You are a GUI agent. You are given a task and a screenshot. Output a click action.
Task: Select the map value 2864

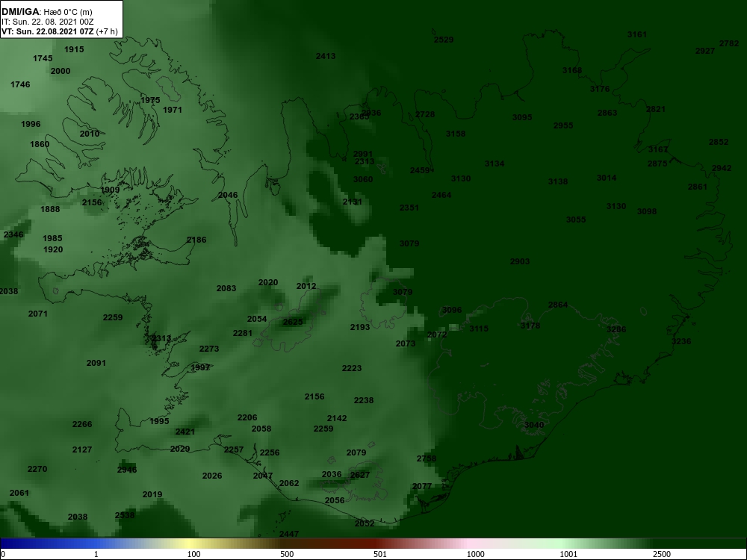pos(558,305)
